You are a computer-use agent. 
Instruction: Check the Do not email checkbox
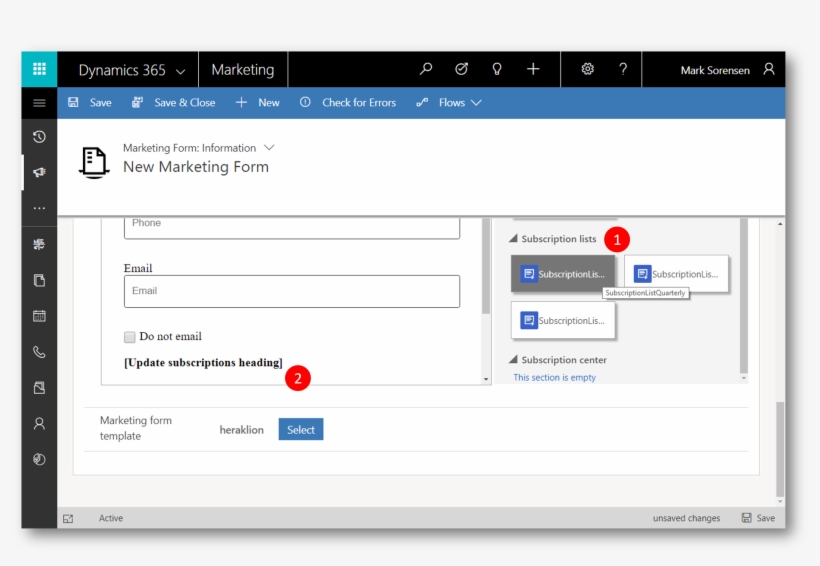130,337
